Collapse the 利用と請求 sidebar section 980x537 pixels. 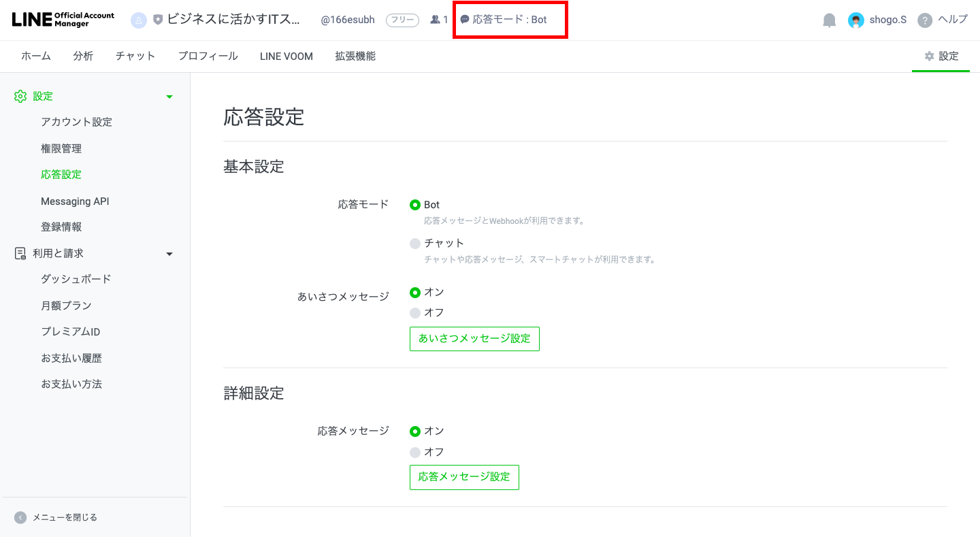click(x=169, y=253)
